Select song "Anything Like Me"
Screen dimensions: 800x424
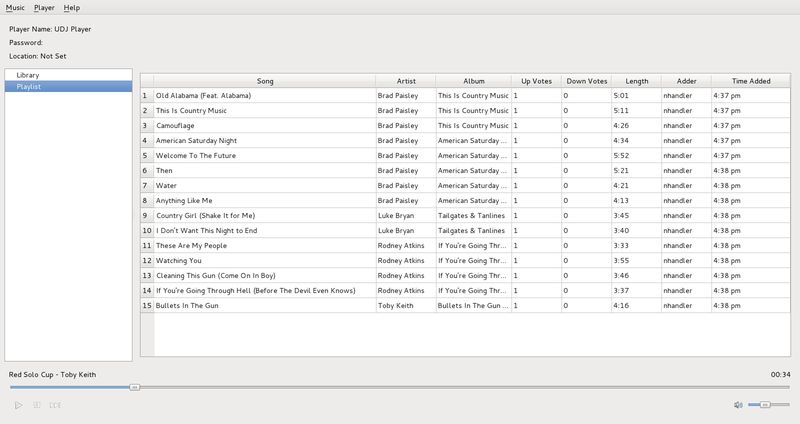click(184, 201)
